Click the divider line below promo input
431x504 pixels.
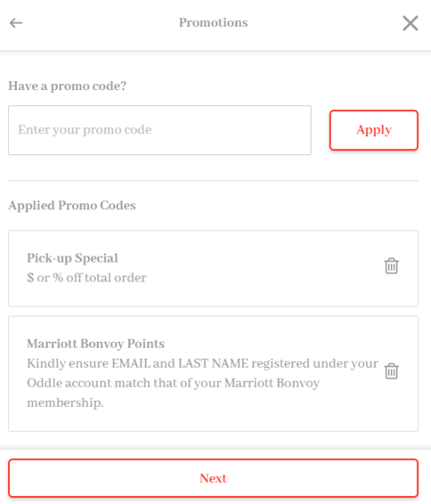click(x=213, y=181)
